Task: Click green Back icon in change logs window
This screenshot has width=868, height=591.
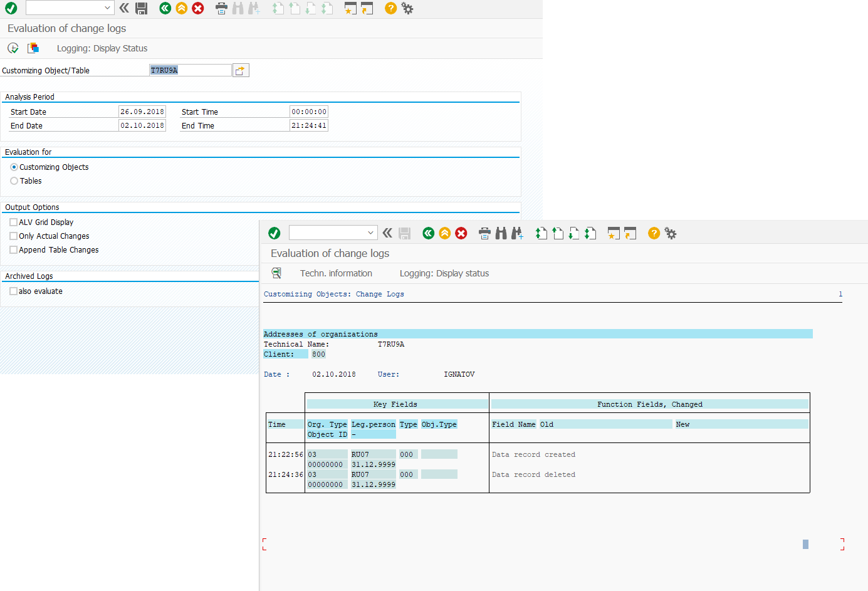Action: (x=429, y=233)
